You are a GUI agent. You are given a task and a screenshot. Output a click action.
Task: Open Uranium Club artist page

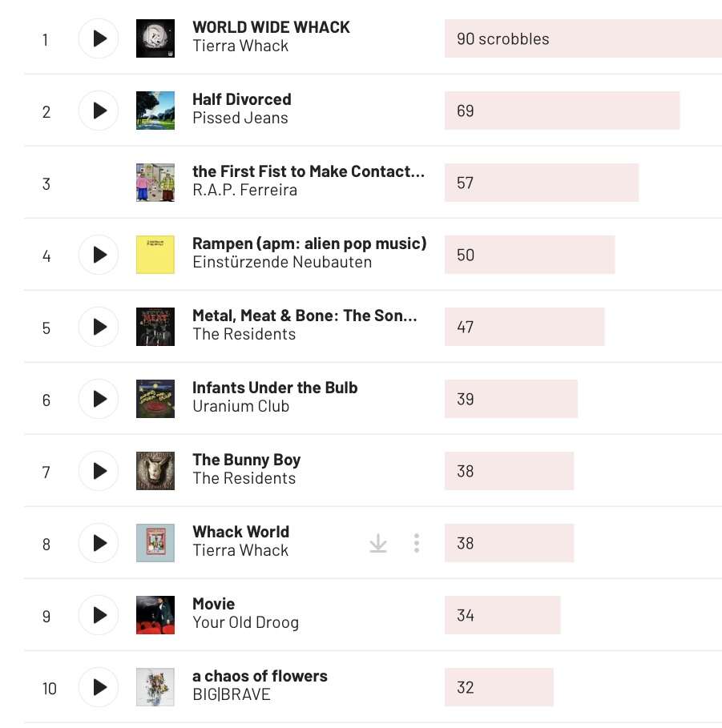(x=240, y=407)
